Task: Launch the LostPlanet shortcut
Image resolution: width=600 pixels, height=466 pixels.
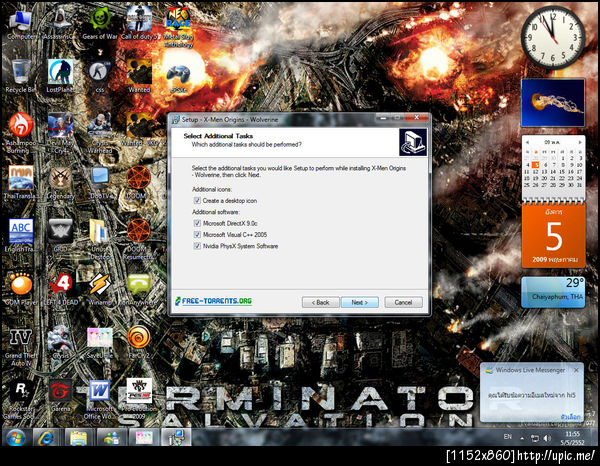Action: pyautogui.click(x=60, y=77)
